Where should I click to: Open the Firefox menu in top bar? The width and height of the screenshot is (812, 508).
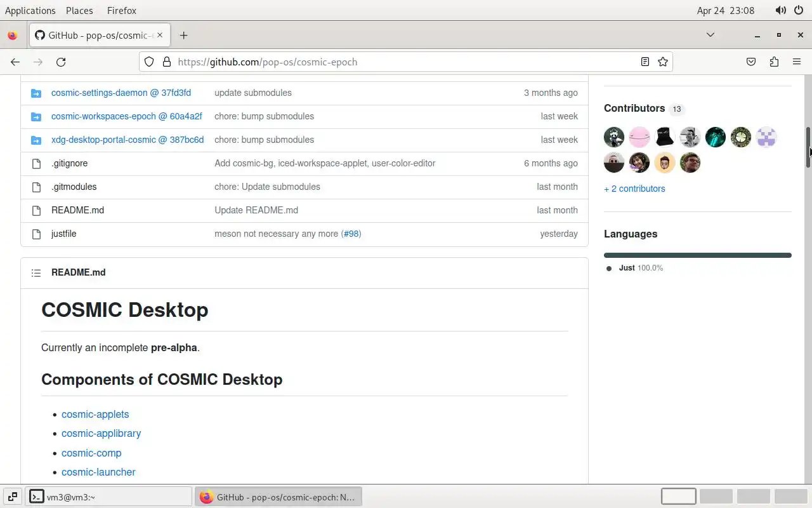121,10
